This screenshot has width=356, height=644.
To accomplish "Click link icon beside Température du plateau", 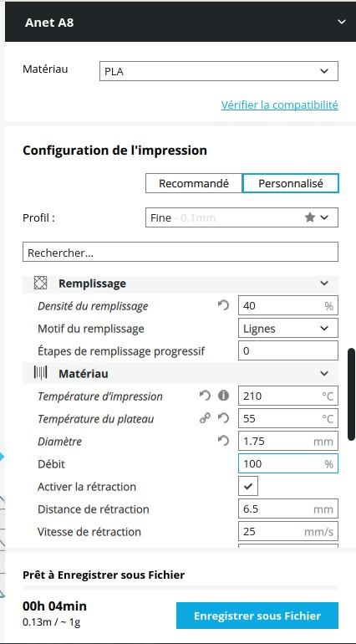I will (x=205, y=418).
